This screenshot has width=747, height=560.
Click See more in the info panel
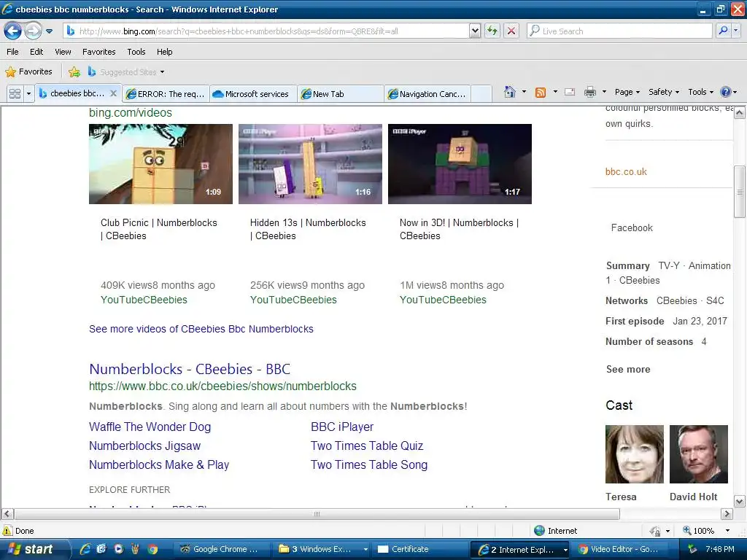628,369
